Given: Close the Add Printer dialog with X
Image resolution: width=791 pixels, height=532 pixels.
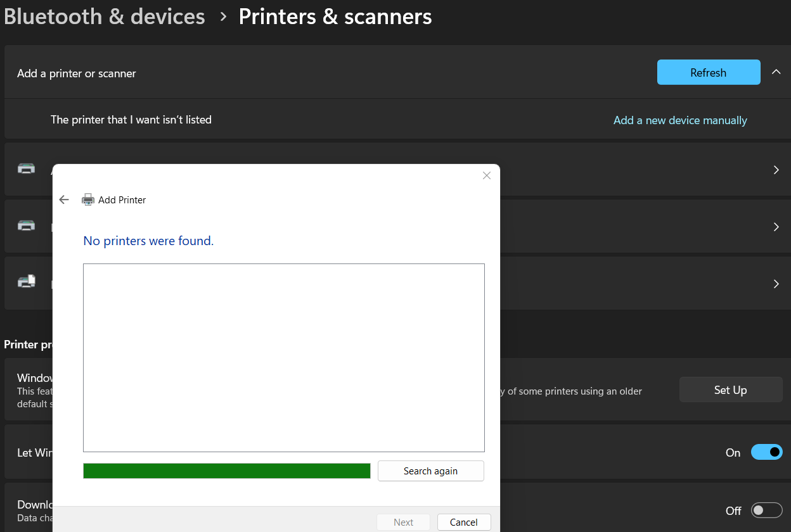Looking at the screenshot, I should click(487, 175).
